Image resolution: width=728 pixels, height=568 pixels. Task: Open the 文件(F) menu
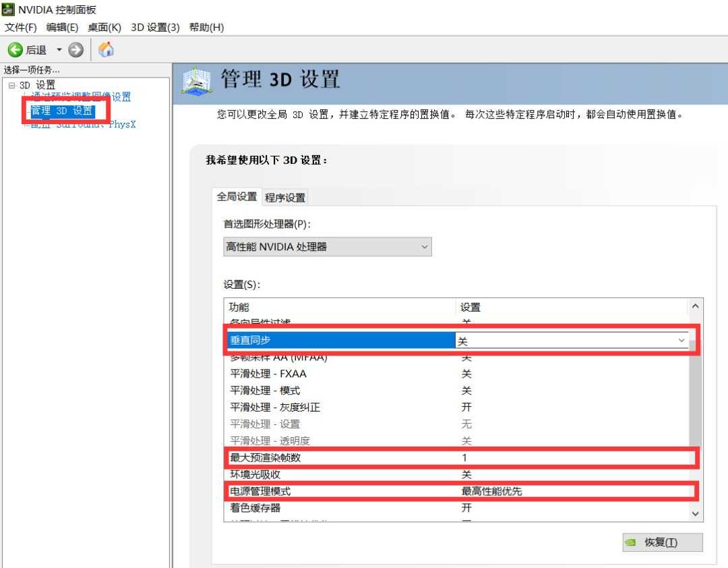coord(21,28)
